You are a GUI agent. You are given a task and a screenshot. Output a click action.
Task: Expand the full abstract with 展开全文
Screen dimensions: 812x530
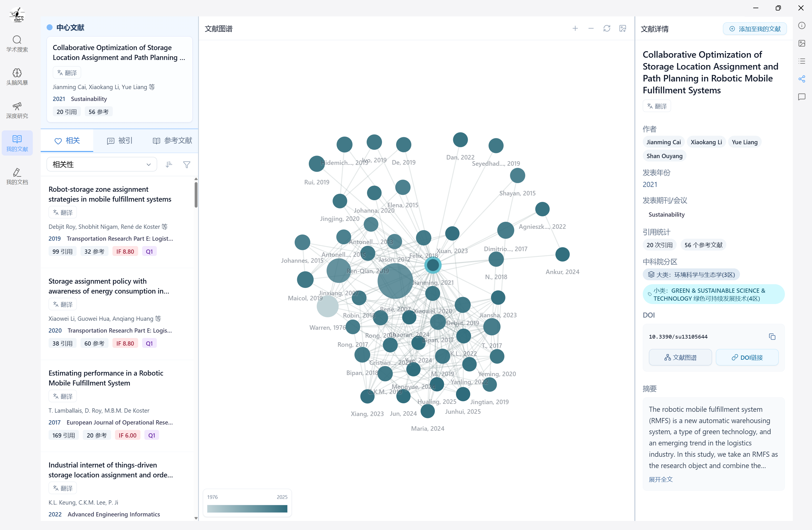pyautogui.click(x=661, y=479)
